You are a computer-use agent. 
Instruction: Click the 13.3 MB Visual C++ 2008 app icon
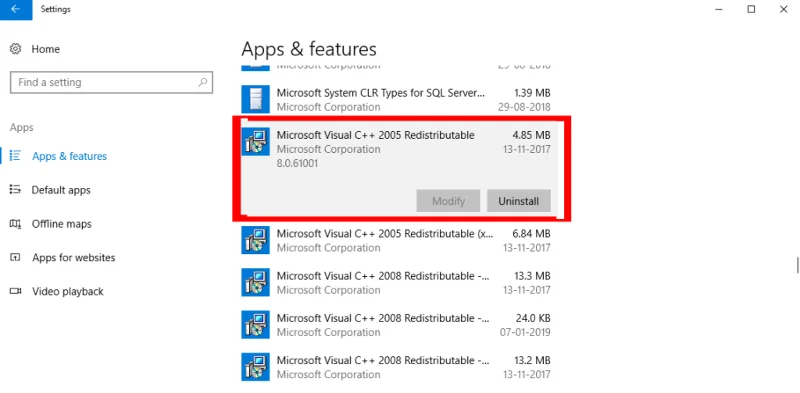(255, 282)
